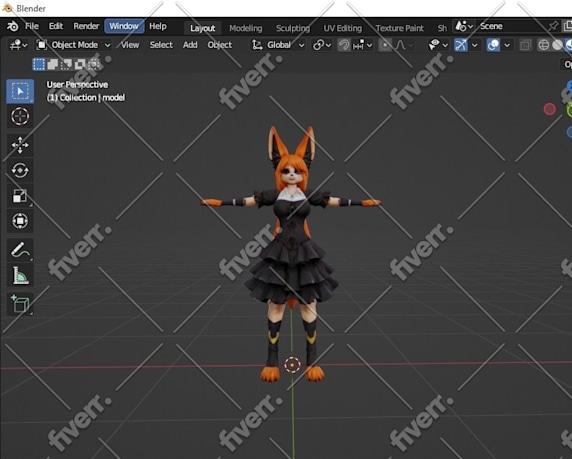
Task: Click the 'User Perspective' viewport label
Action: [77, 85]
